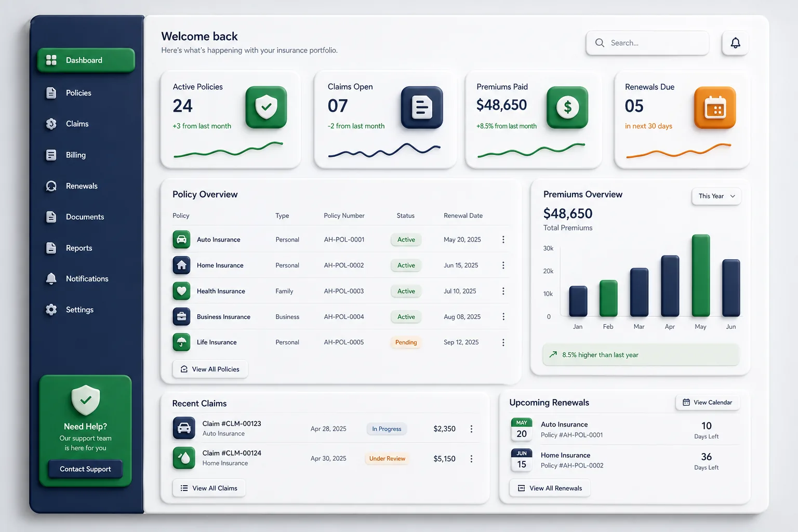Click the Jun bar in Premiums chart
This screenshot has width=798, height=532.
[x=731, y=288]
